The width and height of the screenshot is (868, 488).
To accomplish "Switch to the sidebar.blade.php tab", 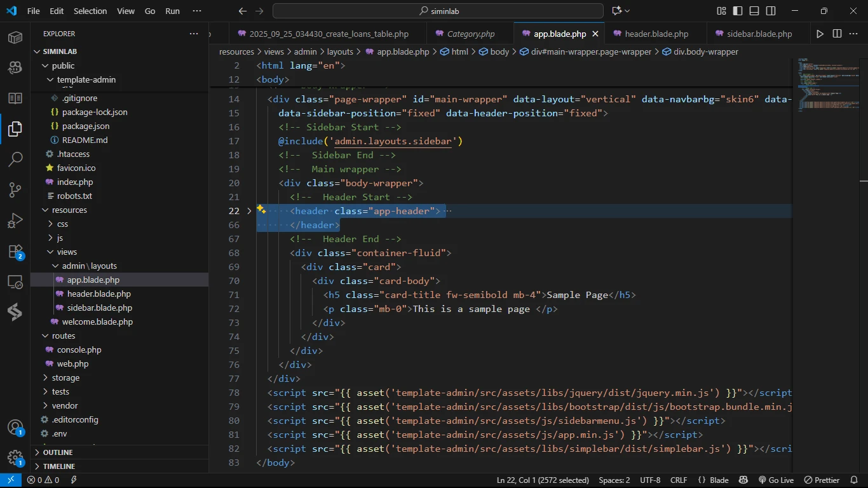I will click(x=759, y=34).
